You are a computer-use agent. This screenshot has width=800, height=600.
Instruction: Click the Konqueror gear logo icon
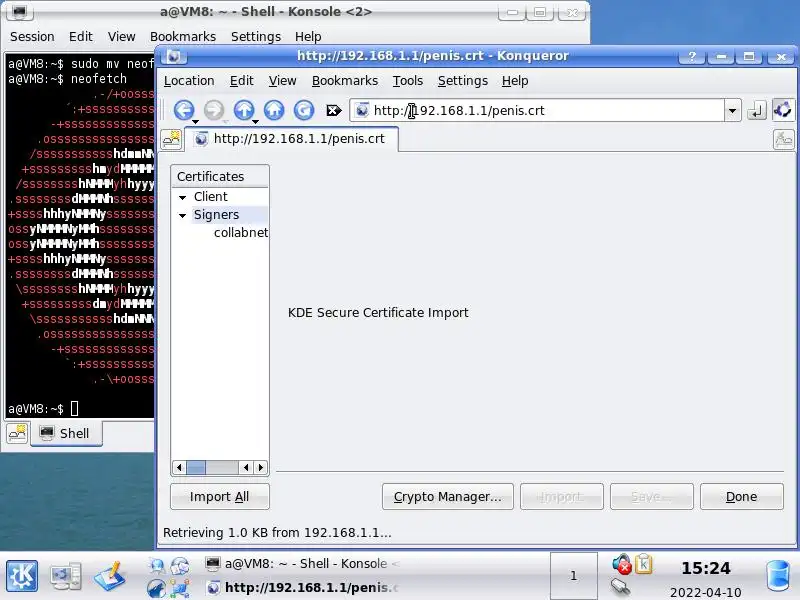783,110
